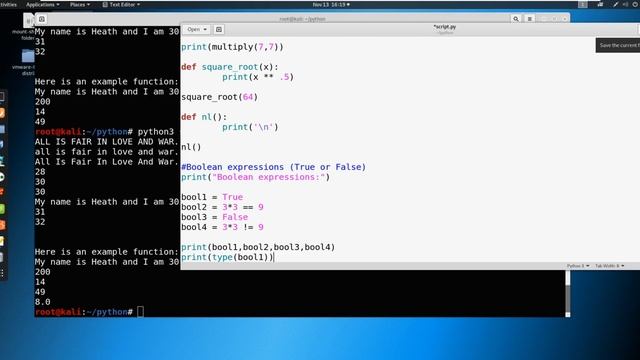The width and height of the screenshot is (640, 360).
Task: Click the terminal vertical scrollbar
Action: click(x=567, y=293)
